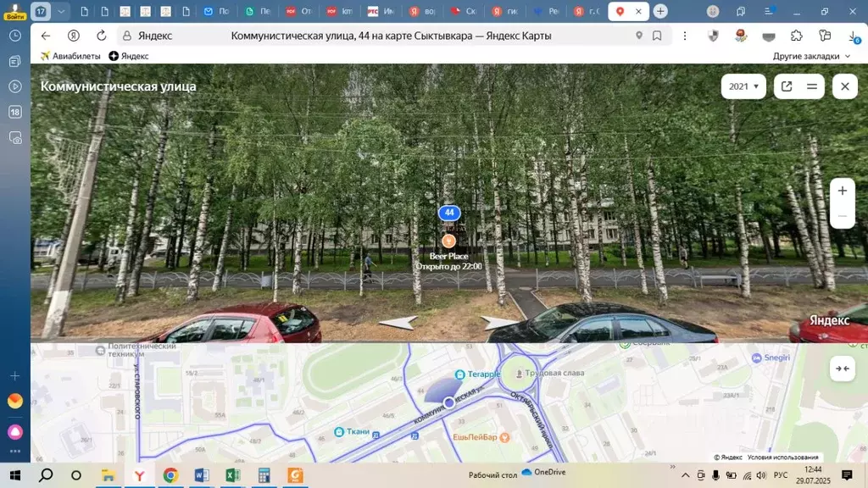The height and width of the screenshot is (488, 868).
Task: Switch to the PDF tab labeled От
Action: click(x=299, y=11)
